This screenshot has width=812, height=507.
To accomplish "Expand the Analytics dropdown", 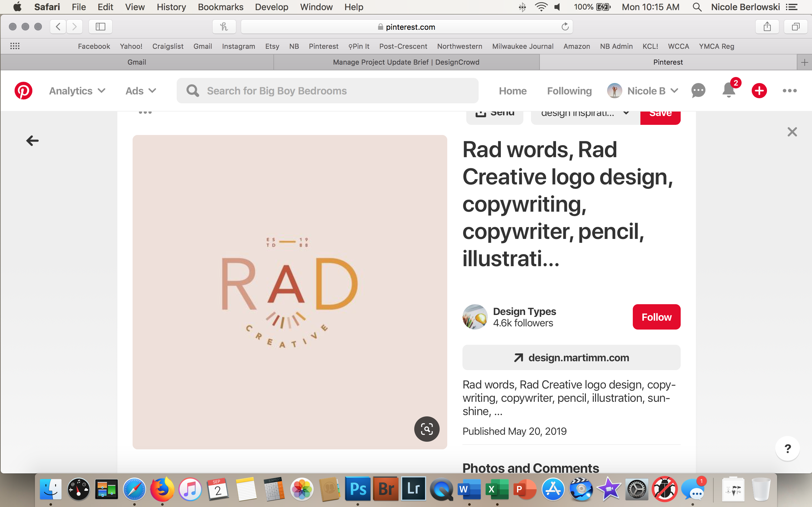I will pos(77,91).
